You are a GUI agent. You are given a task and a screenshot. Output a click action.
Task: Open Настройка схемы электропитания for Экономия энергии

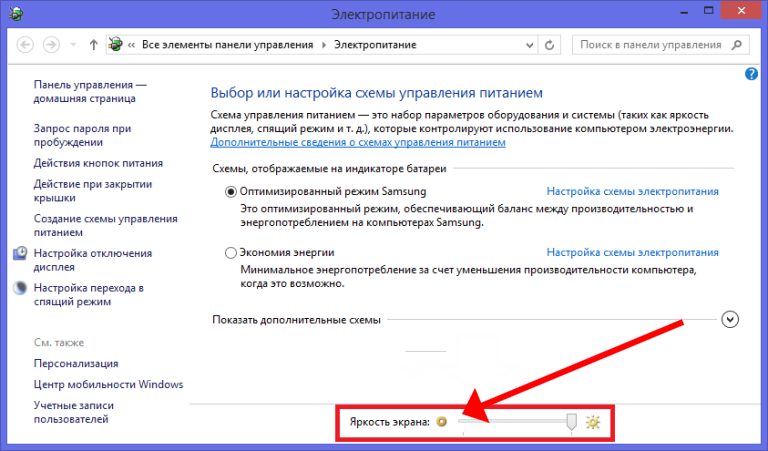632,253
